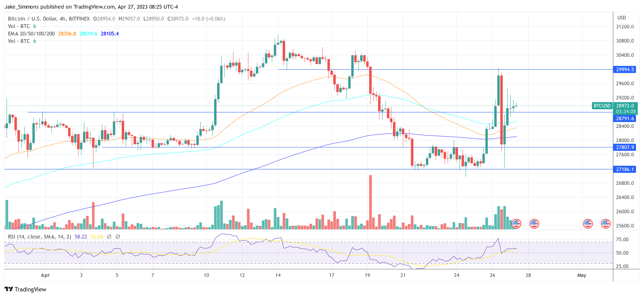This screenshot has height=297, width=644.
Task: Click the 31200.0 price axis label
Action: tap(625, 27)
